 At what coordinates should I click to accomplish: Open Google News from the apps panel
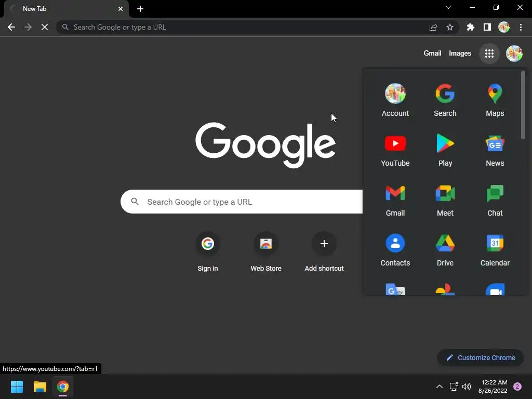(495, 150)
